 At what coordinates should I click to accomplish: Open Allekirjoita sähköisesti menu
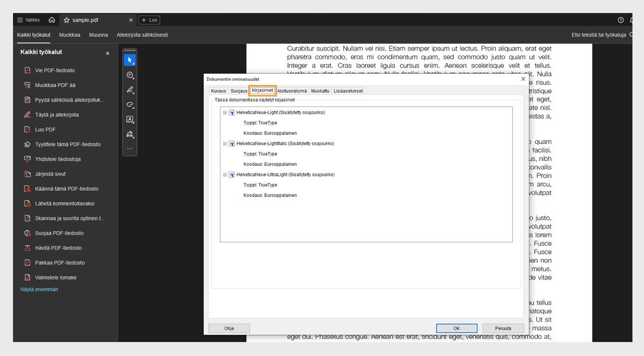pos(142,35)
